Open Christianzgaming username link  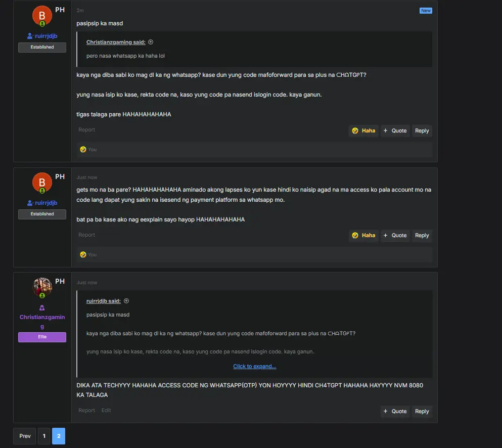pyautogui.click(x=42, y=322)
